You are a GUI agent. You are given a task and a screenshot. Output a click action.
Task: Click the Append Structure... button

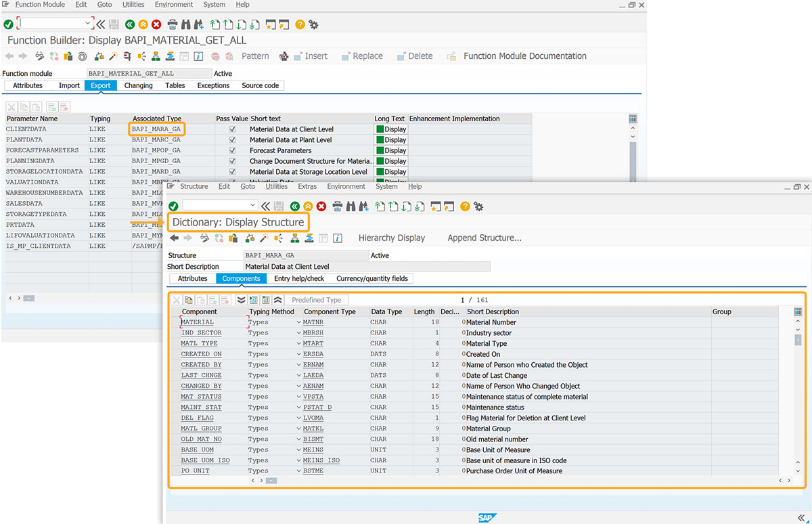[484, 238]
